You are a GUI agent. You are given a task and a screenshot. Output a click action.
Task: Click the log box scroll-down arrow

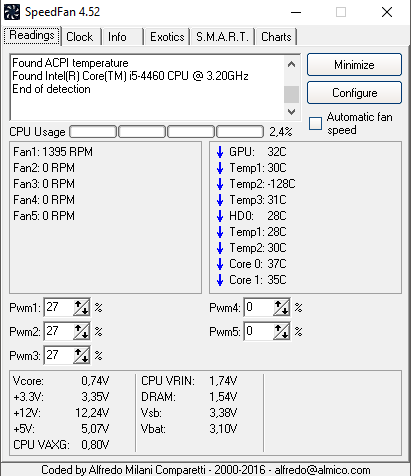[x=291, y=111]
